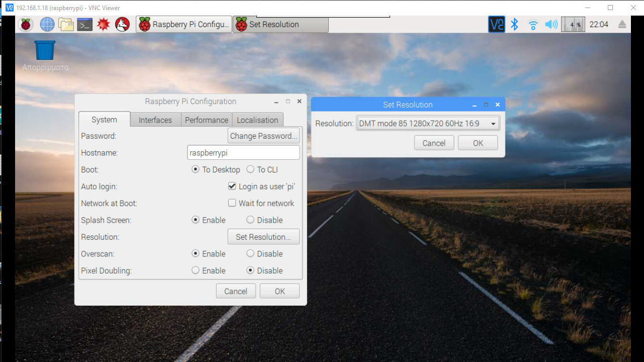The image size is (644, 362).
Task: Check Wait for network at boot
Action: pos(232,203)
